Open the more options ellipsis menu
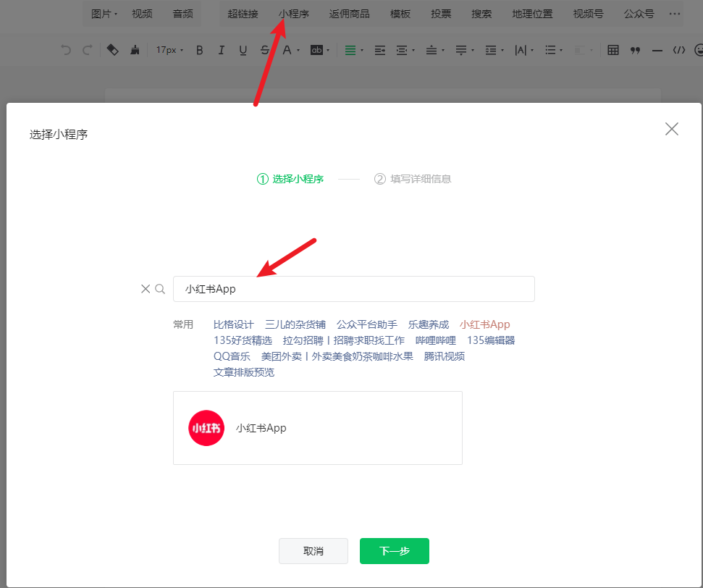Image resolution: width=703 pixels, height=588 pixels. (674, 14)
